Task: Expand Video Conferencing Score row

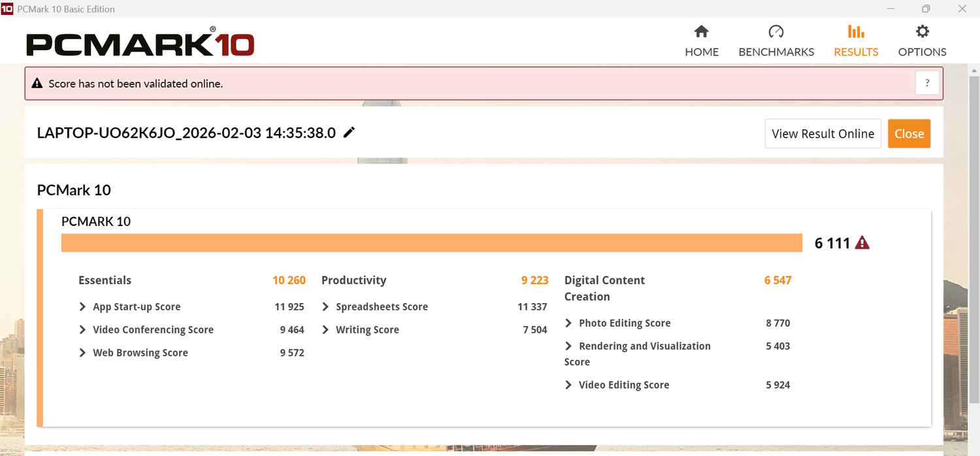Action: [x=82, y=330]
